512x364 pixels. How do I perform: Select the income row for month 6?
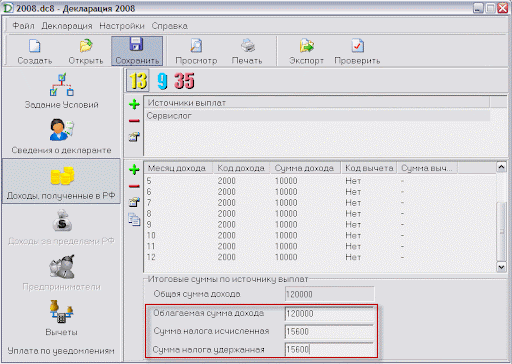[x=320, y=192]
